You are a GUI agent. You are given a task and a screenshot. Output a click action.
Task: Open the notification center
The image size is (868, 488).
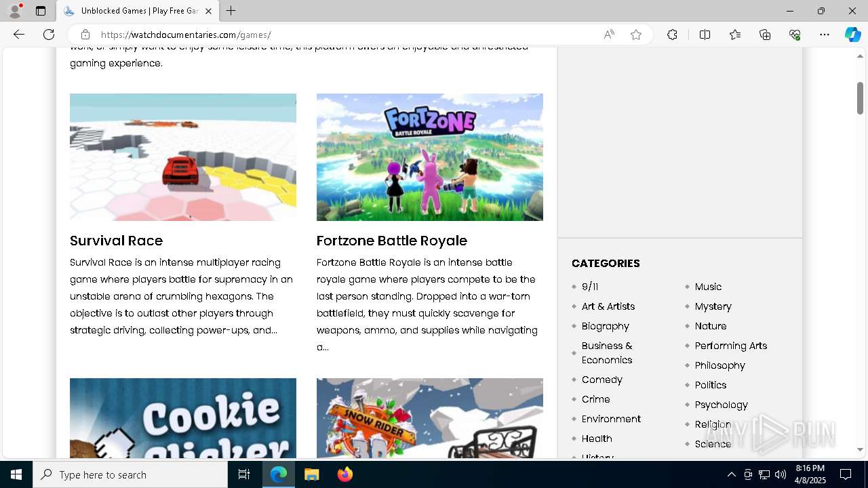tap(846, 474)
